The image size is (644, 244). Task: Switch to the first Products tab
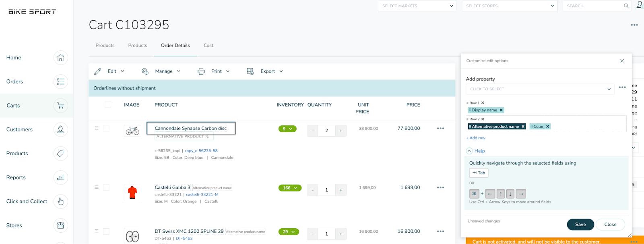point(105,46)
